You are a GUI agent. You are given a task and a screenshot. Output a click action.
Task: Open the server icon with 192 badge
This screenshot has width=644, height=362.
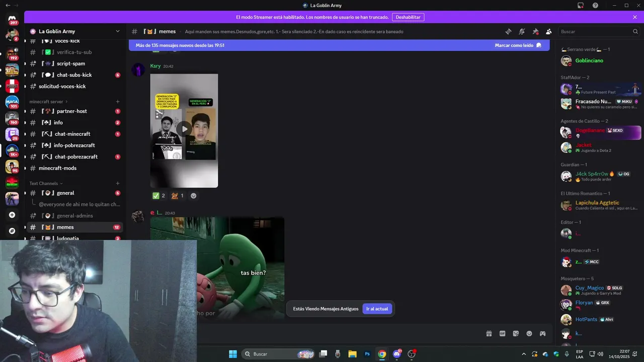point(12,53)
